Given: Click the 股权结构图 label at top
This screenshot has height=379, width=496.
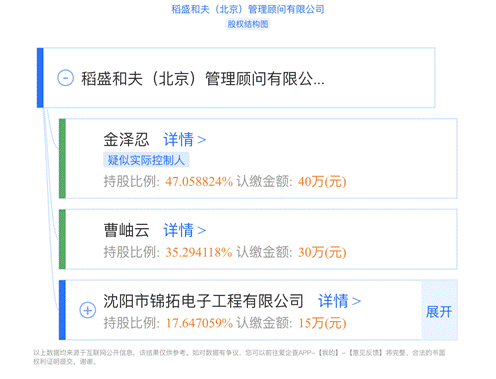Looking at the screenshot, I should click(248, 24).
